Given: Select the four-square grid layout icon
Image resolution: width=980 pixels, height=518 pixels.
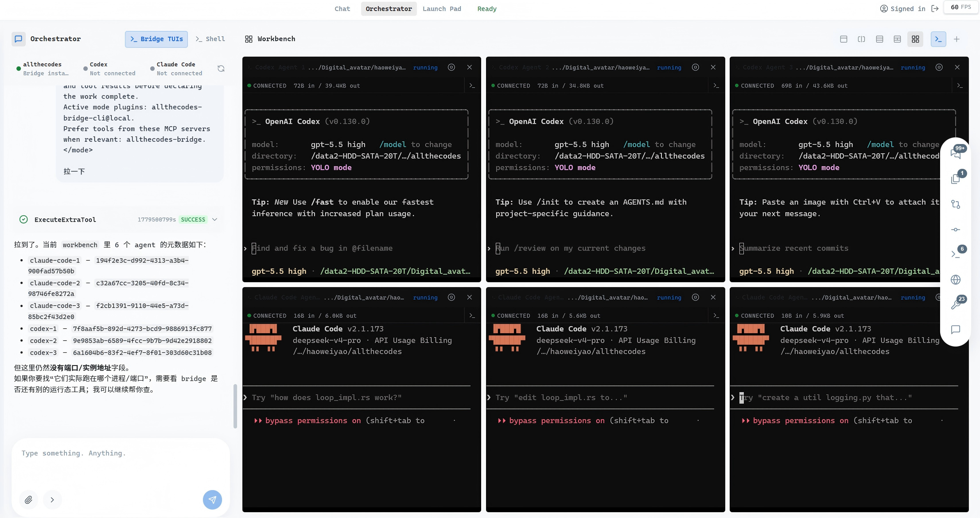Looking at the screenshot, I should (x=915, y=39).
